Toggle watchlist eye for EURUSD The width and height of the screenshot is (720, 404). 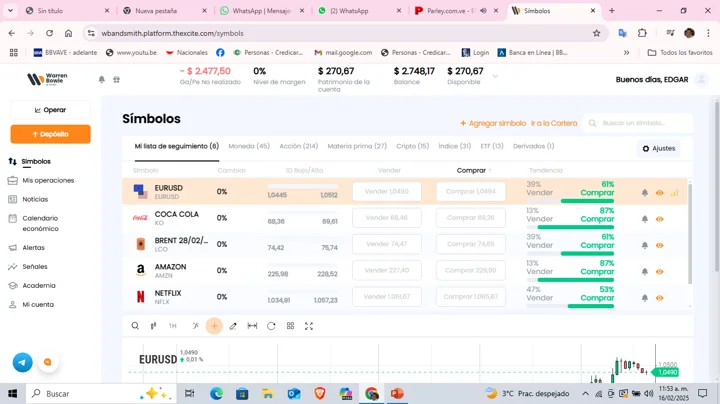click(660, 193)
